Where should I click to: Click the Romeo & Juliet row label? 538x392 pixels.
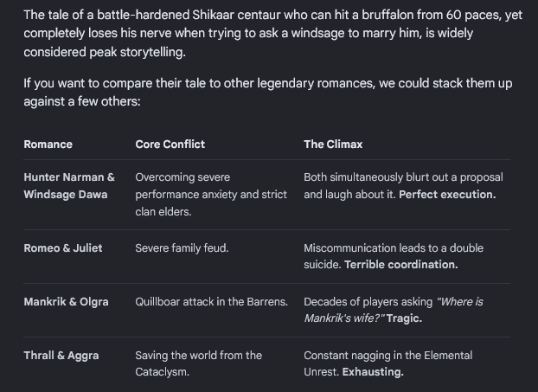[x=63, y=247]
